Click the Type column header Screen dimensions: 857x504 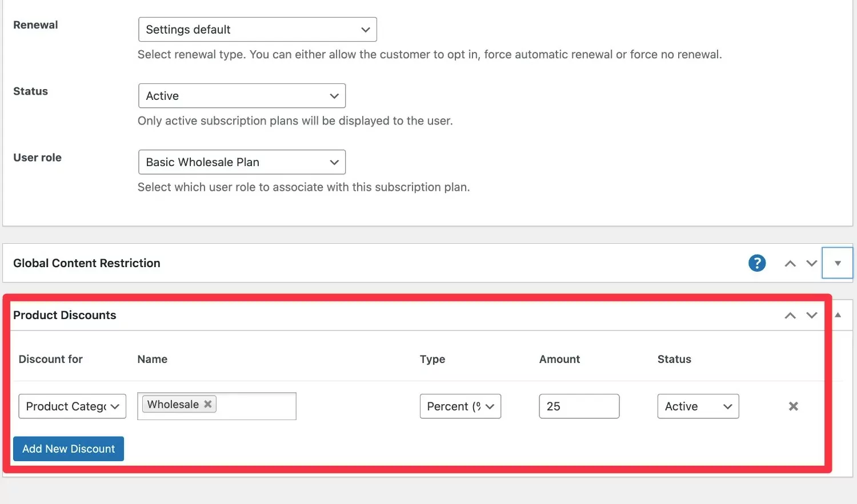432,359
